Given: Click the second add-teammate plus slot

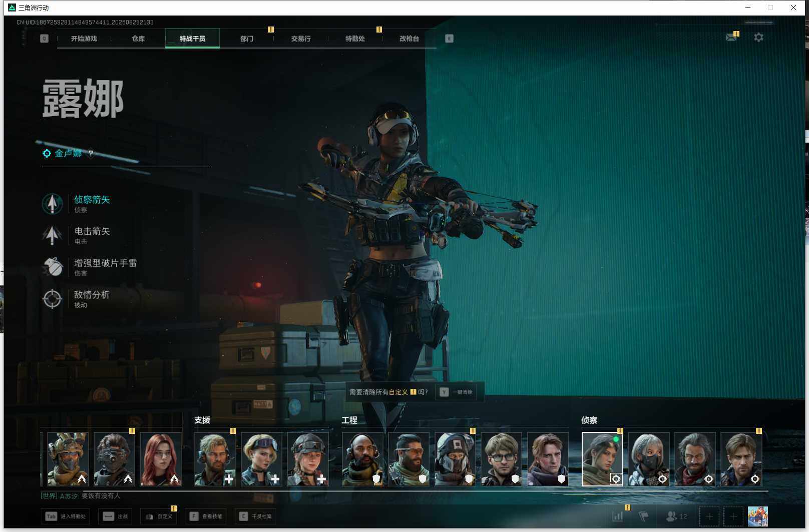Looking at the screenshot, I should tap(733, 516).
